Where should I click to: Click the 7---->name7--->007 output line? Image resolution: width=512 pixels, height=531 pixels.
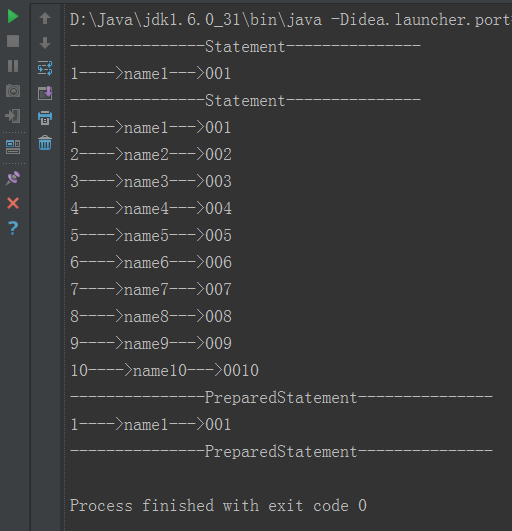pyautogui.click(x=151, y=290)
